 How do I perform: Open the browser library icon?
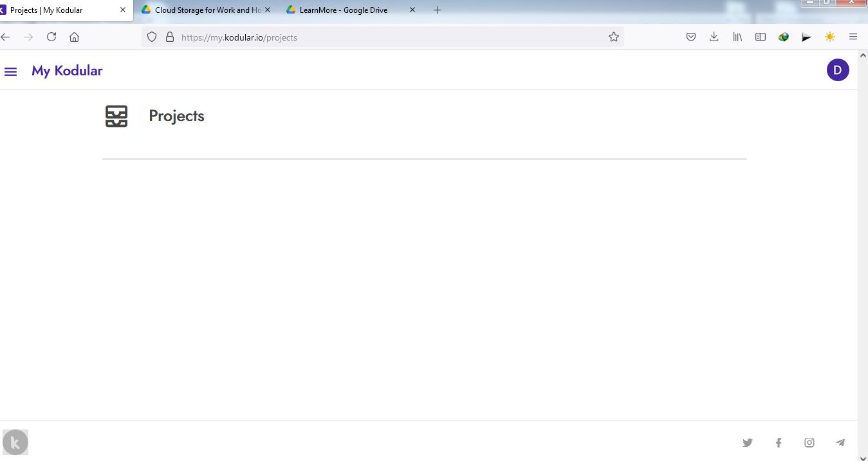click(x=737, y=37)
